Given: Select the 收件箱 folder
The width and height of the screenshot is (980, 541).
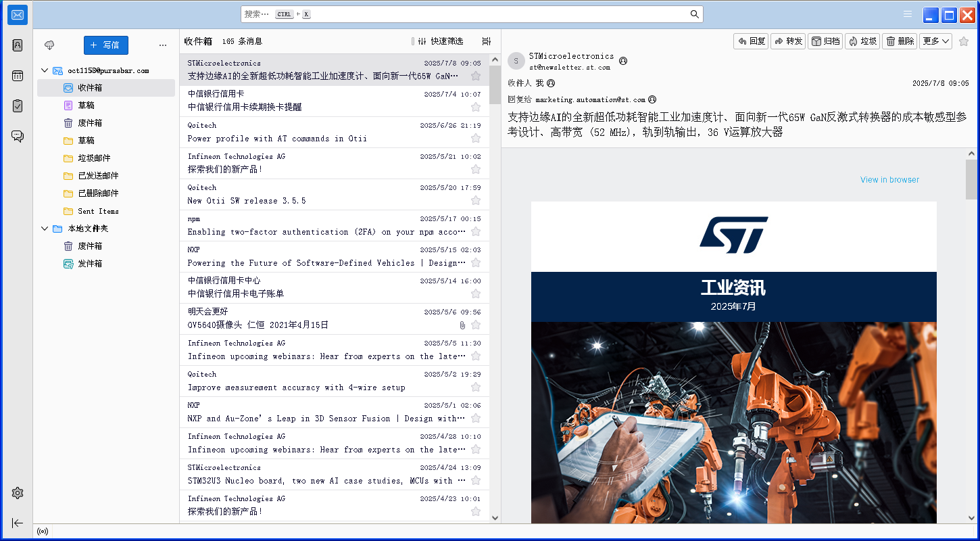Looking at the screenshot, I should click(x=106, y=88).
